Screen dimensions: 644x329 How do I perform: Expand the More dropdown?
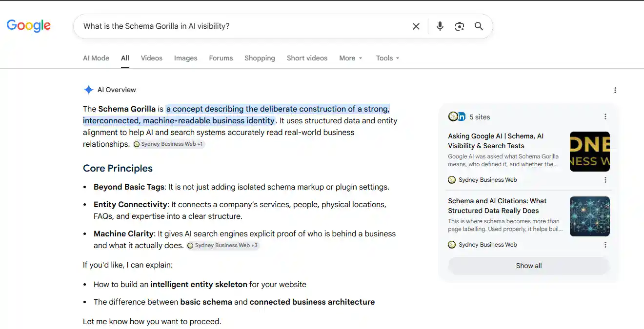[351, 58]
